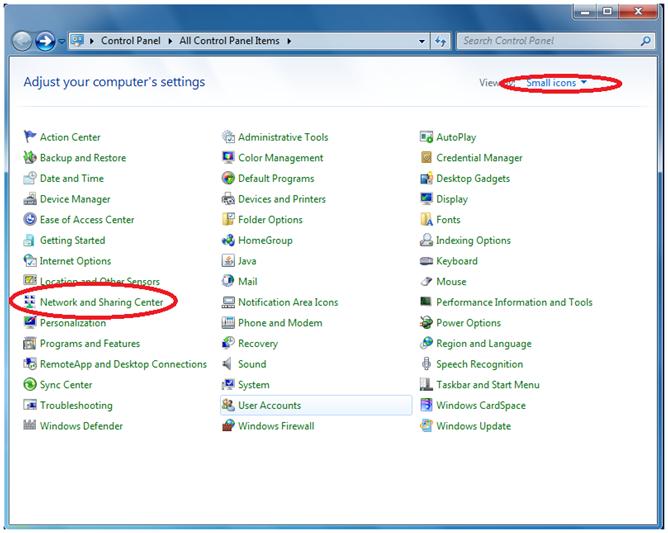Click the Windows Update icon

coord(427,426)
